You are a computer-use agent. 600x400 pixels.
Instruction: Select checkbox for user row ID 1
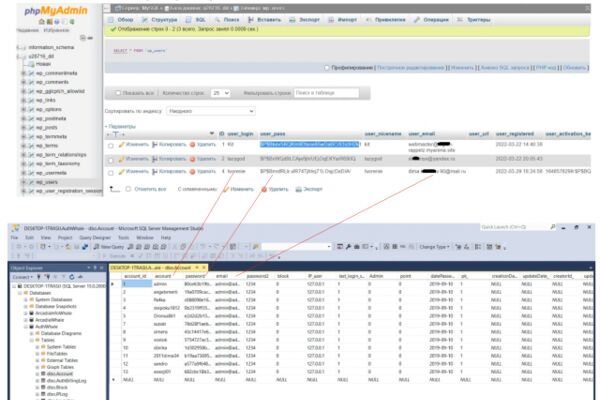click(111, 146)
